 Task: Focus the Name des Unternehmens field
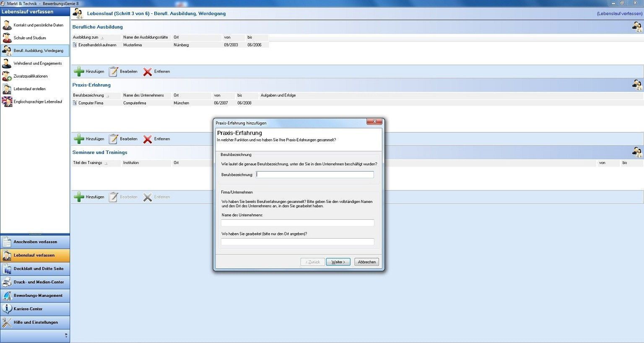coord(297,223)
